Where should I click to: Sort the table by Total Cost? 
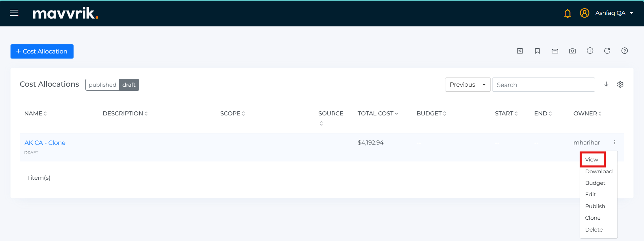[378, 113]
